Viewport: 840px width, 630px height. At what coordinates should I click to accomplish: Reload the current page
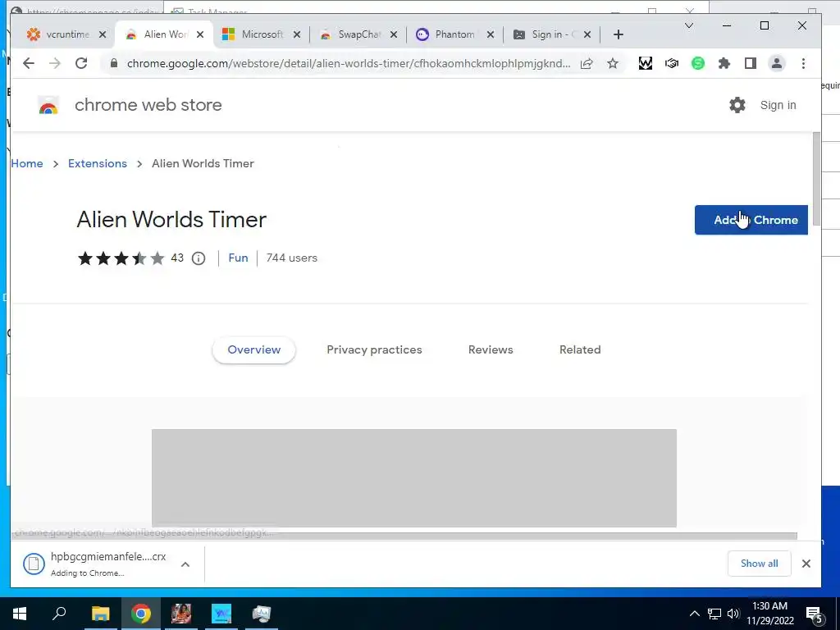click(81, 63)
